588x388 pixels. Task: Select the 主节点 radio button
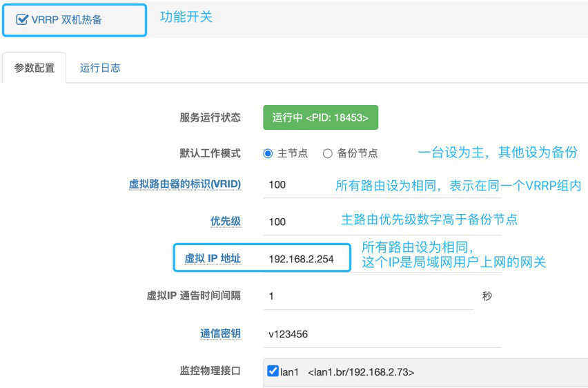(268, 153)
